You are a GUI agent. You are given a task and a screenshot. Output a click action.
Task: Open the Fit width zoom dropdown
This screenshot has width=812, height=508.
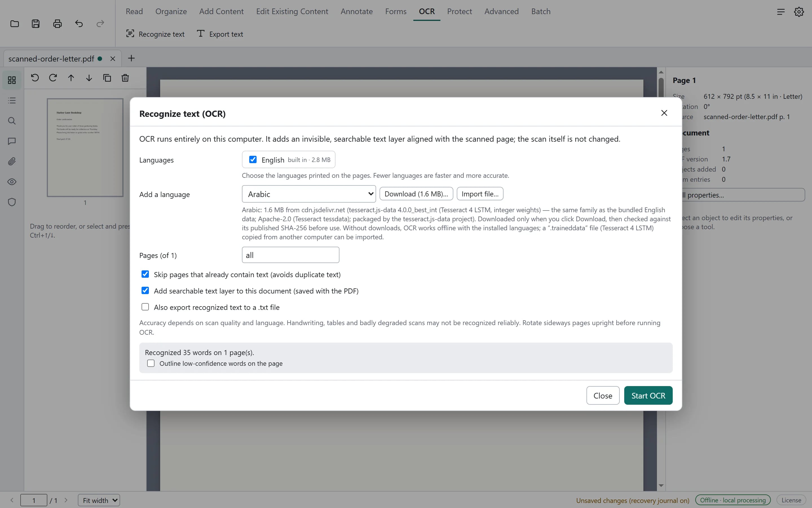point(99,500)
